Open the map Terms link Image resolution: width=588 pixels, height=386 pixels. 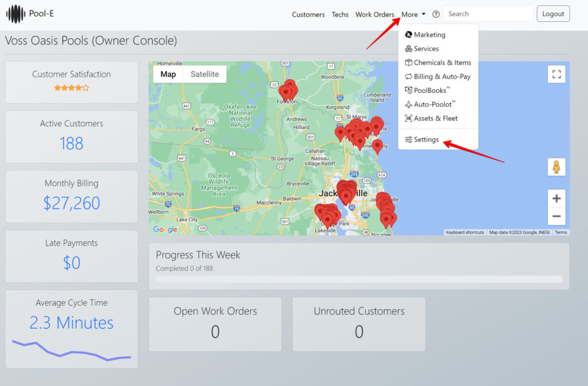[560, 232]
